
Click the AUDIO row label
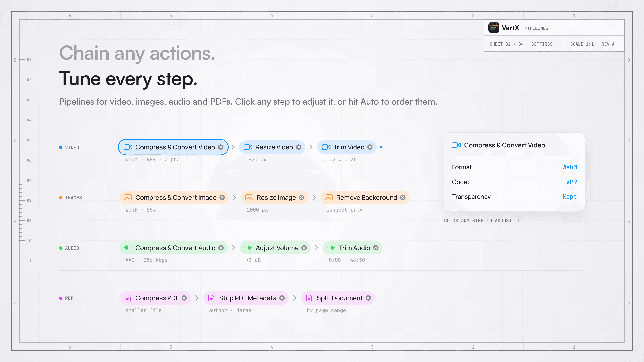72,248
